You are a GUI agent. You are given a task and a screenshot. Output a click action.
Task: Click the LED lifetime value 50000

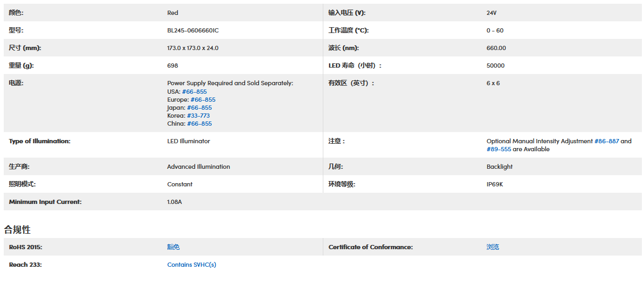coord(495,65)
